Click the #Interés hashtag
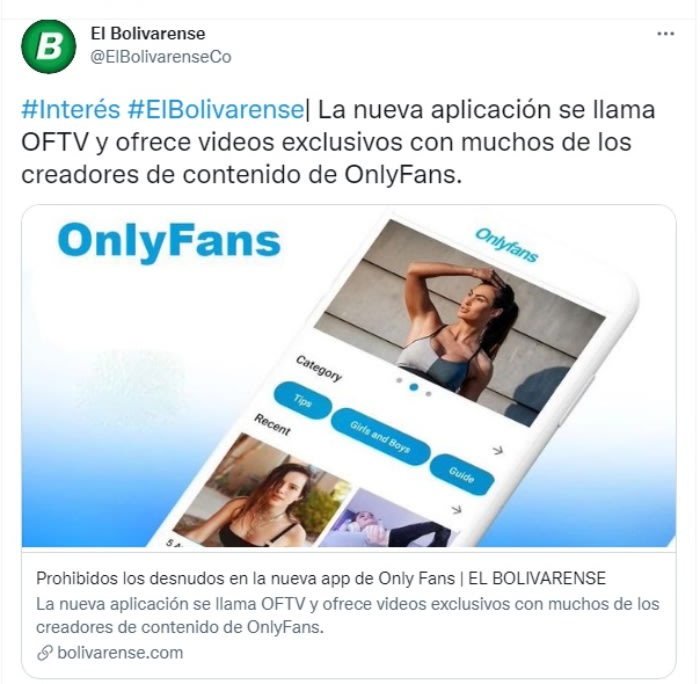 (x=71, y=109)
